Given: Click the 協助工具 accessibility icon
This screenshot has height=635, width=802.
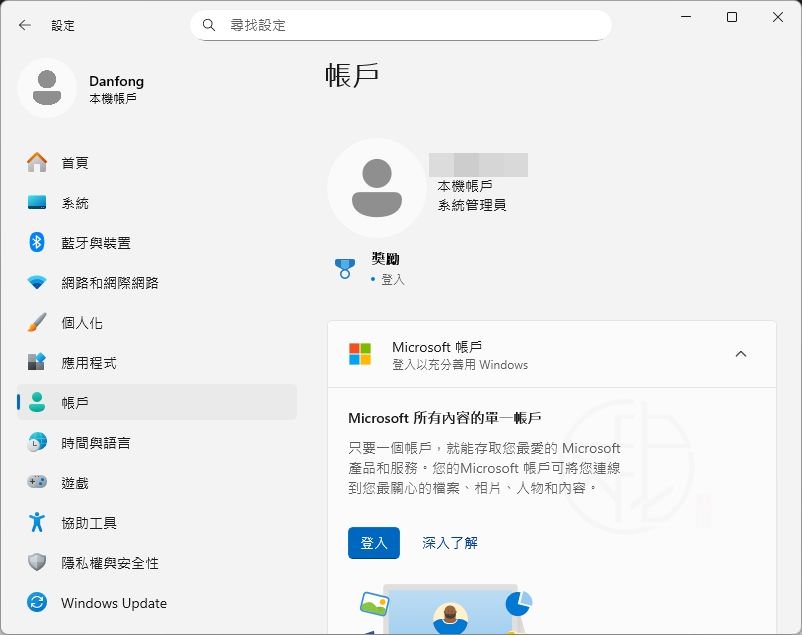Looking at the screenshot, I should tap(37, 522).
